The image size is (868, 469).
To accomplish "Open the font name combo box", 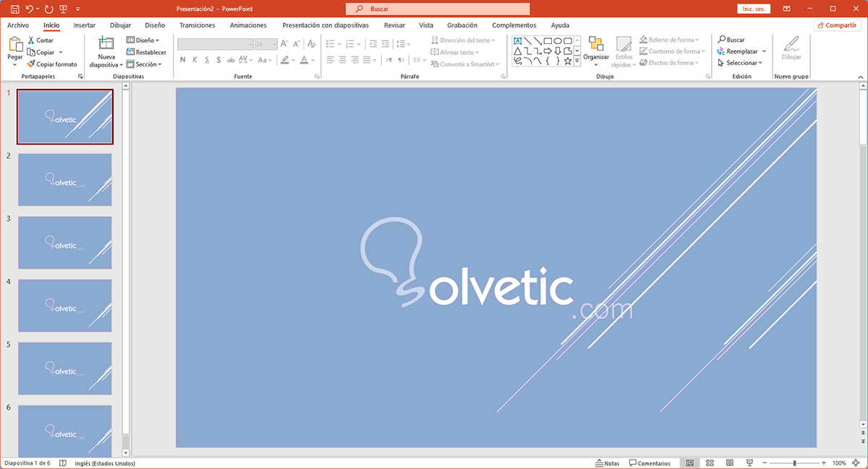I will tap(215, 44).
